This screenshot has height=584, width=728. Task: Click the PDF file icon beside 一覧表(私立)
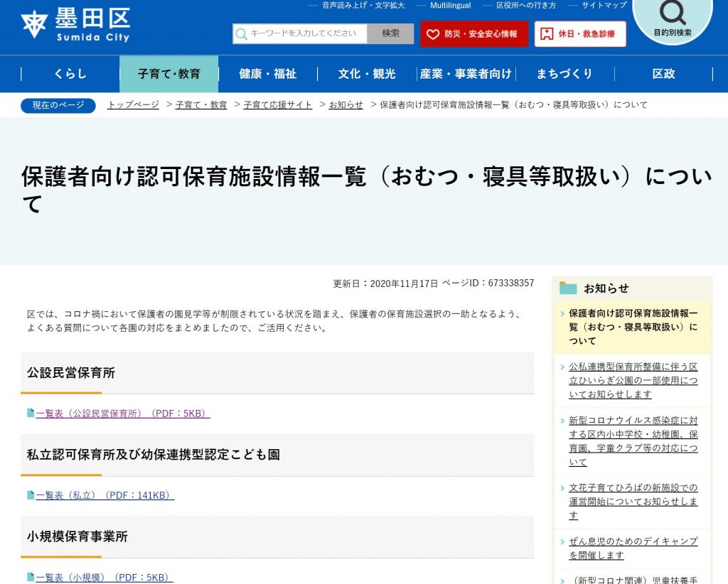click(31, 495)
